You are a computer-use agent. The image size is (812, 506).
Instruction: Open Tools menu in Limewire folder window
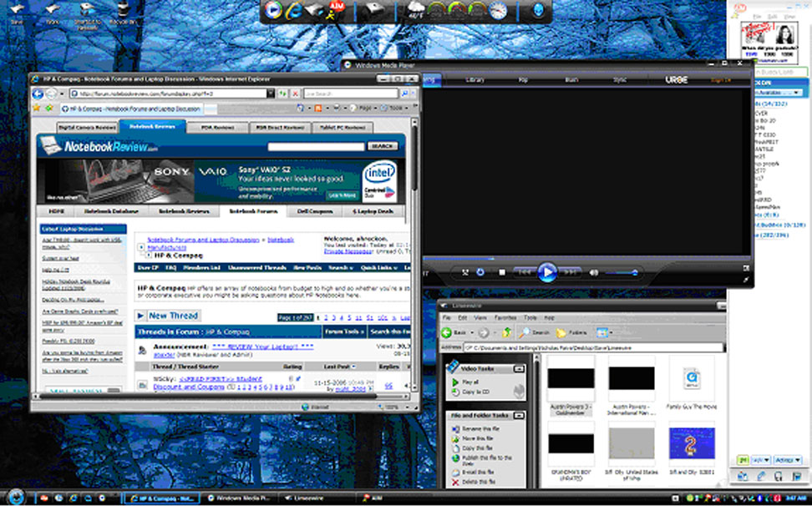point(530,317)
